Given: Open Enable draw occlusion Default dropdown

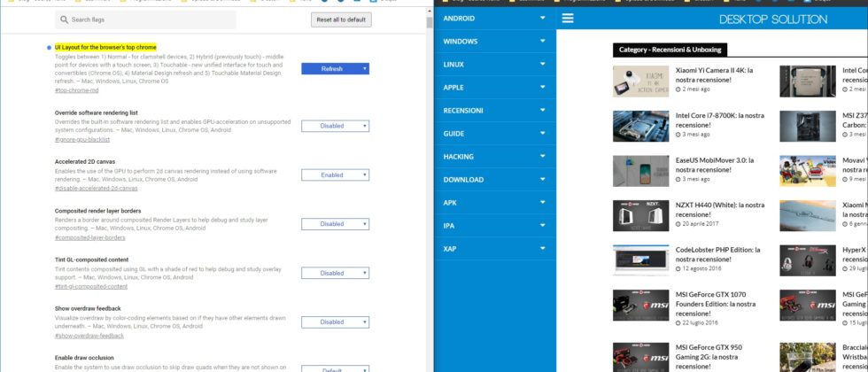Looking at the screenshot, I should tap(335, 368).
